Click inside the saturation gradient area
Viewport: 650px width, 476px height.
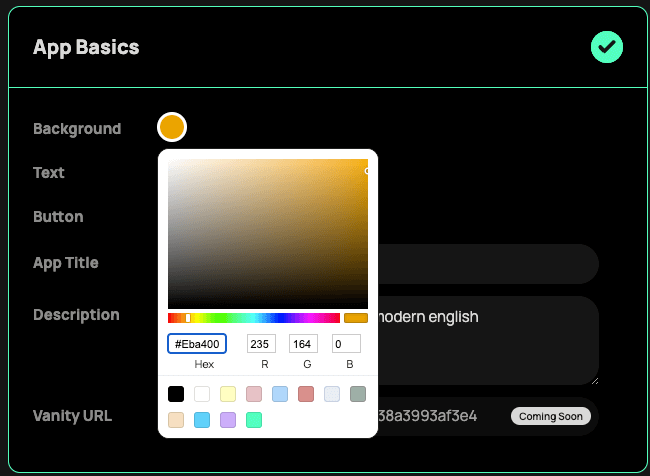267,232
